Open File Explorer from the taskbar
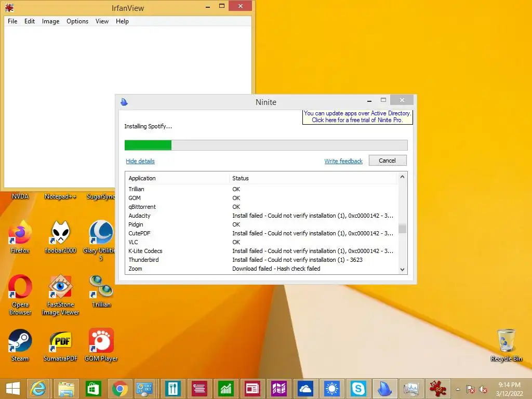 [66, 389]
